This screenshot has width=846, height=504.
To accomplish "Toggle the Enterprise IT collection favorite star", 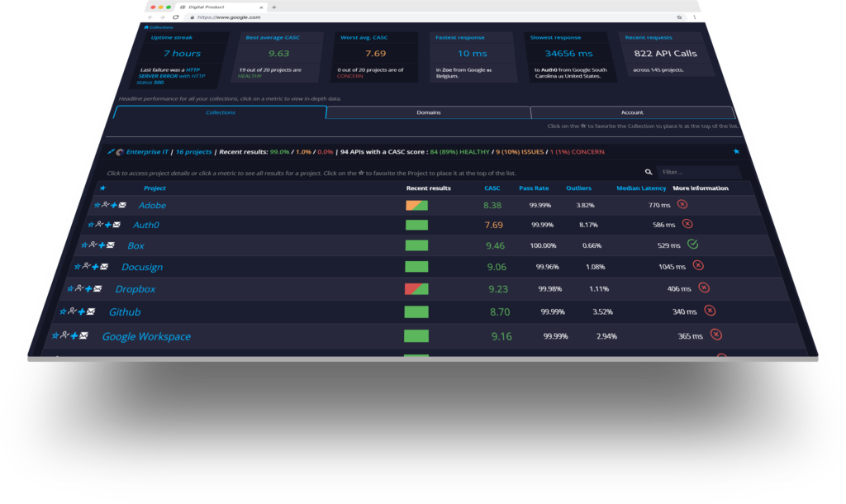I will point(736,152).
